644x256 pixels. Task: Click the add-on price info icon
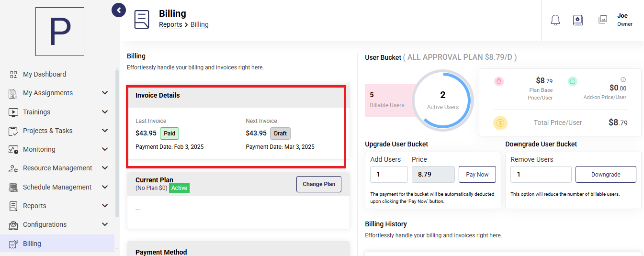point(623,79)
